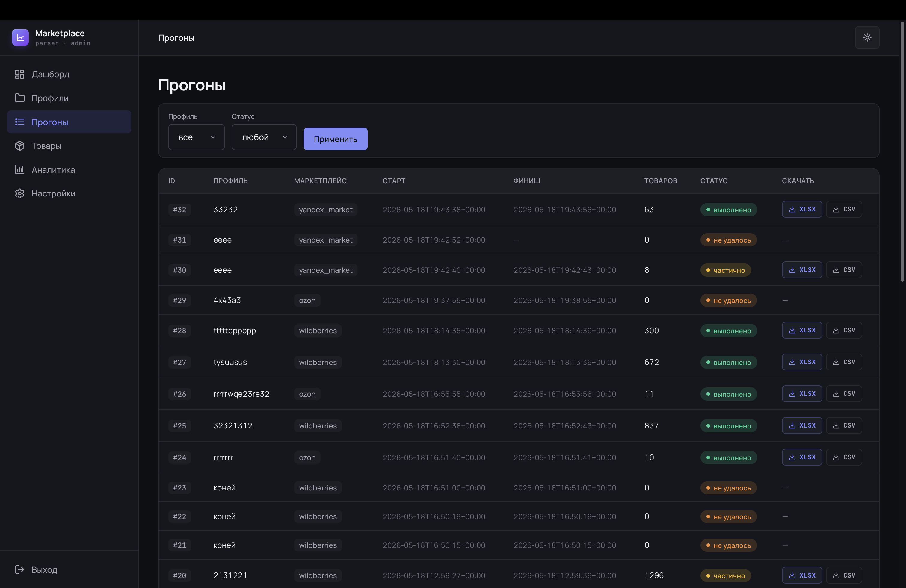Click the Товары box icon

(x=20, y=146)
